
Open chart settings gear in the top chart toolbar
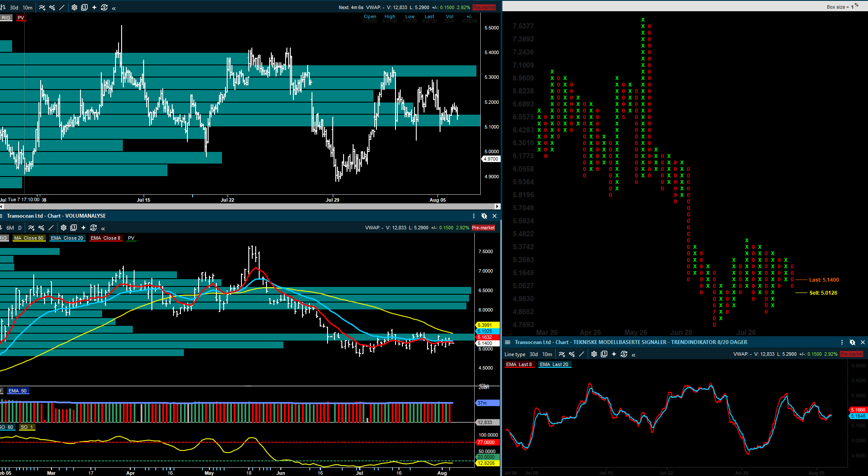74,7
